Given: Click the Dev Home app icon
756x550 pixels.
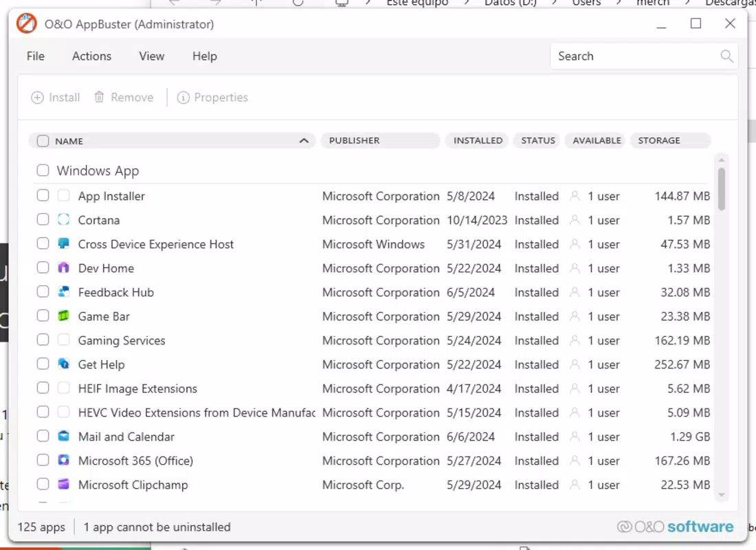Looking at the screenshot, I should pyautogui.click(x=64, y=267).
